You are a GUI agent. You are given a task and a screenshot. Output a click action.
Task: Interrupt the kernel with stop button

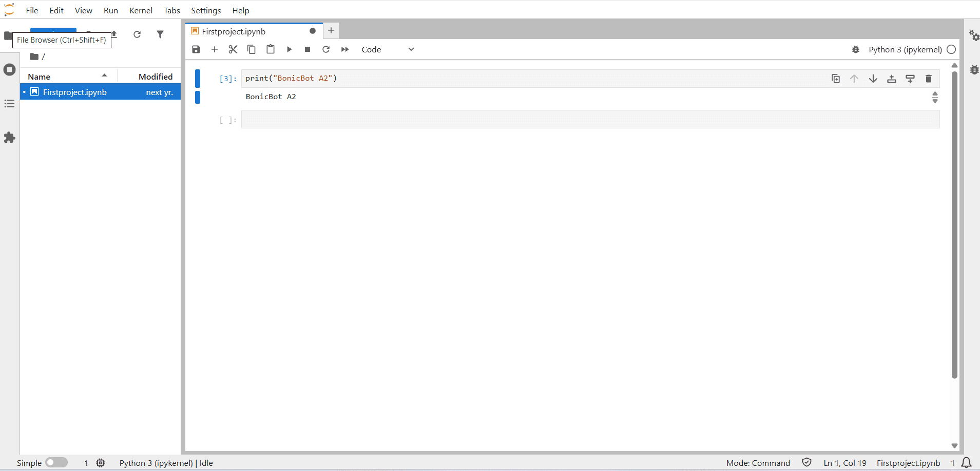308,49
